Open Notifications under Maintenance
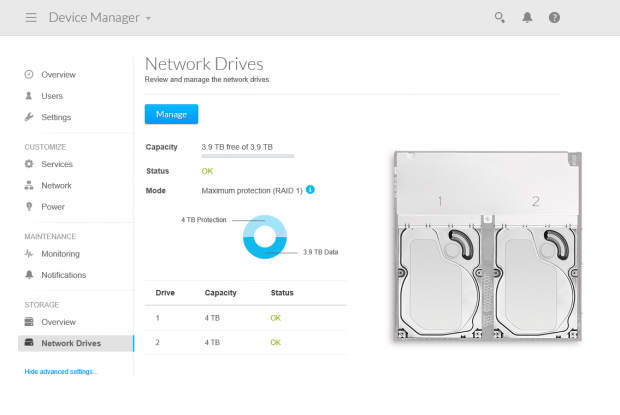 coord(64,275)
